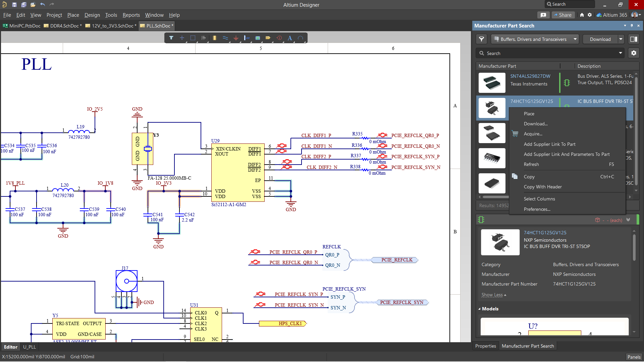This screenshot has height=362, width=644.
Task: Toggle the details pane layout button
Action: [634, 39]
